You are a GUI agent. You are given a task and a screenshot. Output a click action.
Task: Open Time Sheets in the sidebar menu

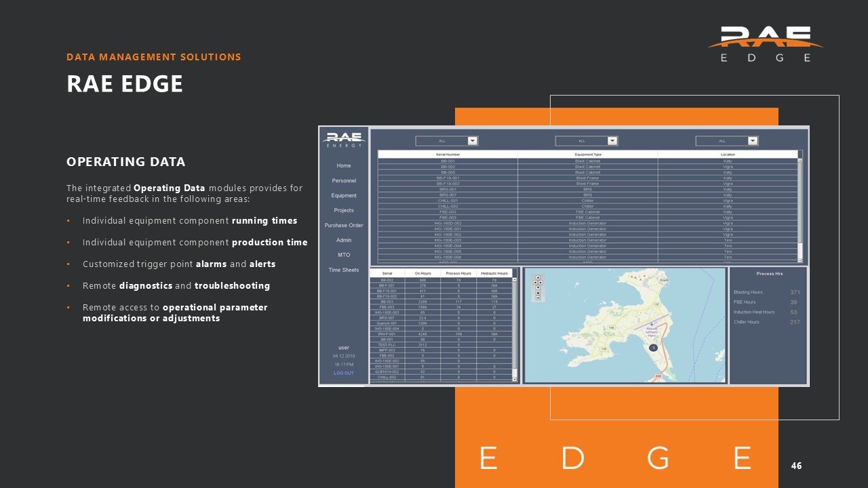pyautogui.click(x=344, y=270)
